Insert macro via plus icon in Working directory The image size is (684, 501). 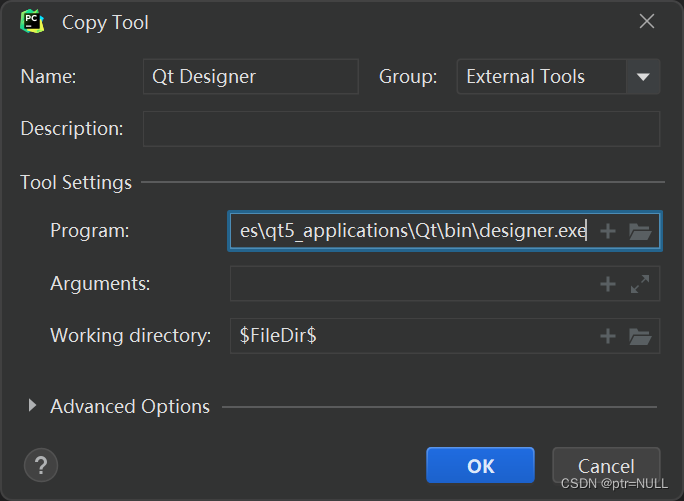coord(608,336)
